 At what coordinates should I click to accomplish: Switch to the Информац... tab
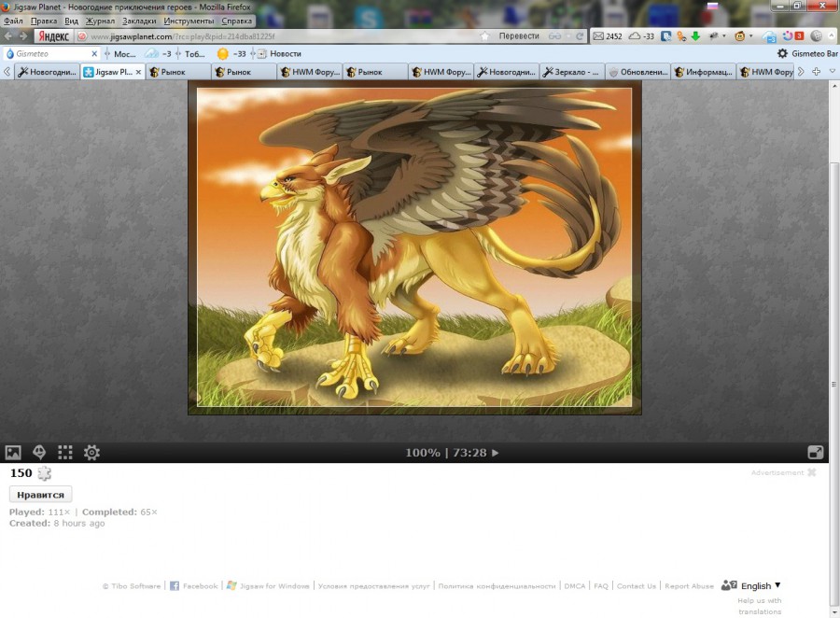pyautogui.click(x=704, y=71)
